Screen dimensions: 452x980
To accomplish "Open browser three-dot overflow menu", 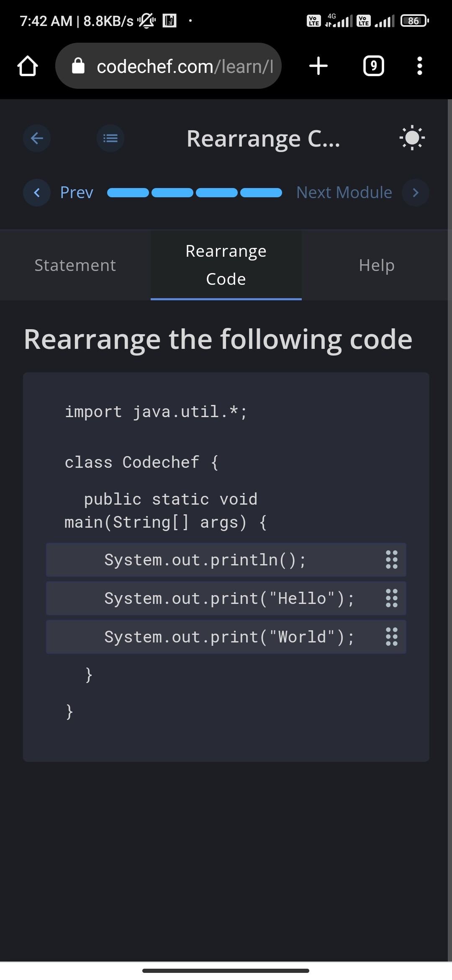I will point(420,66).
